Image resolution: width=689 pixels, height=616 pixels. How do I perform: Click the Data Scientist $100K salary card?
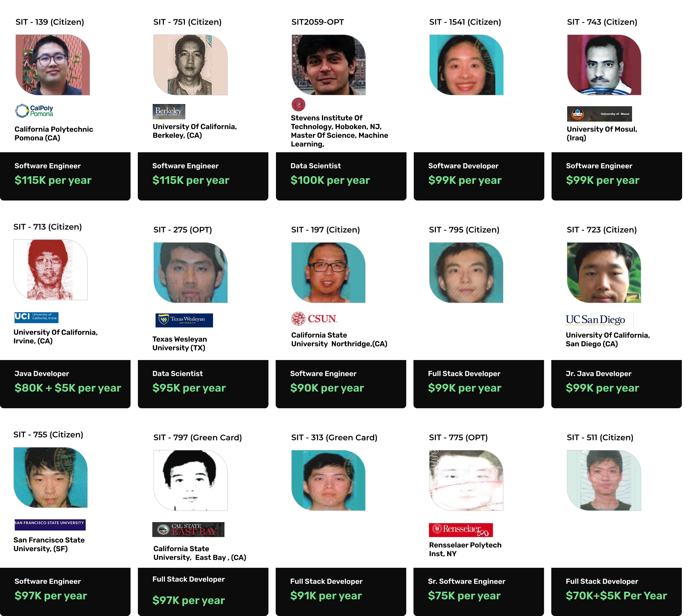[x=341, y=176]
